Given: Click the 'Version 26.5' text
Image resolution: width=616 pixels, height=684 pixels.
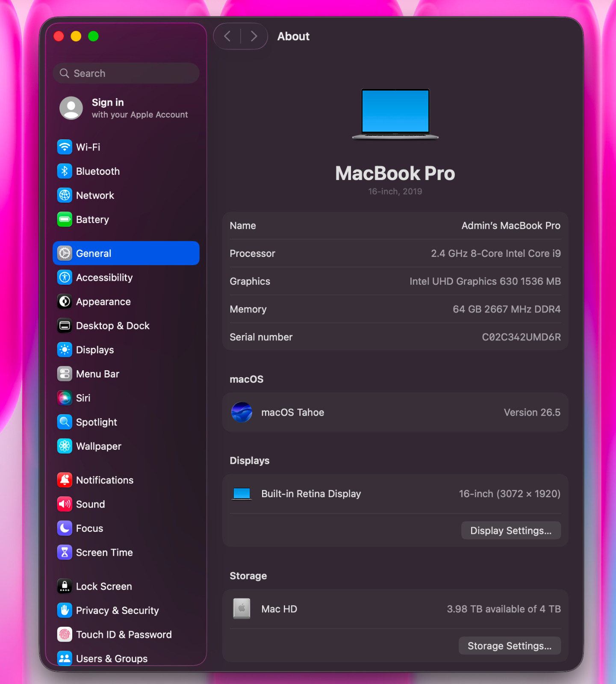Looking at the screenshot, I should (x=532, y=413).
